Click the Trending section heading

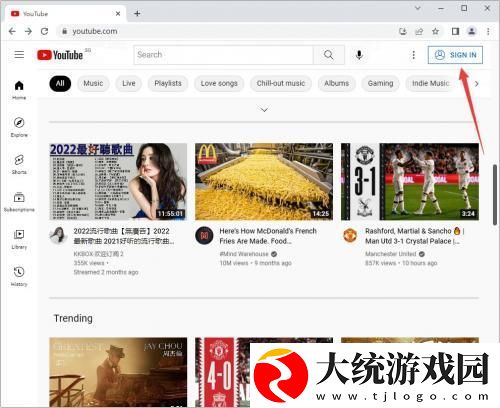[73, 318]
